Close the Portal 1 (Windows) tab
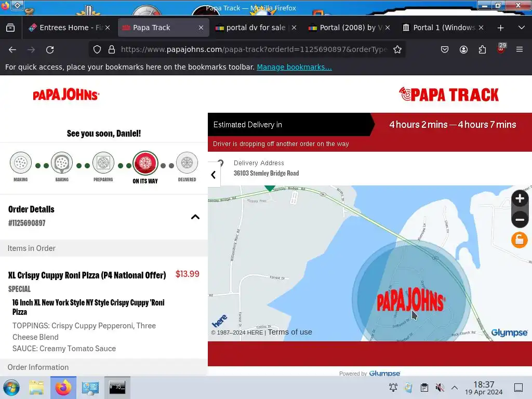 481,28
